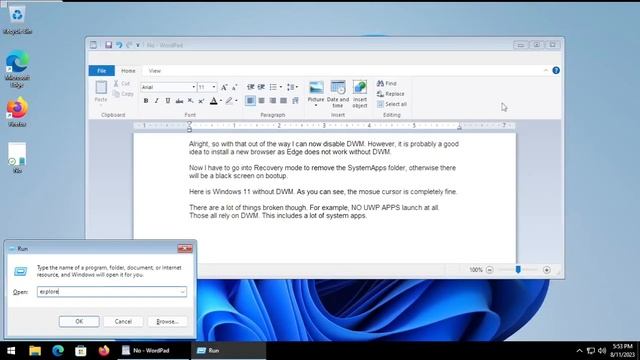Launch Microsoft Edge from the taskbar
Viewport: 640px width, 360px height.
tap(58, 351)
